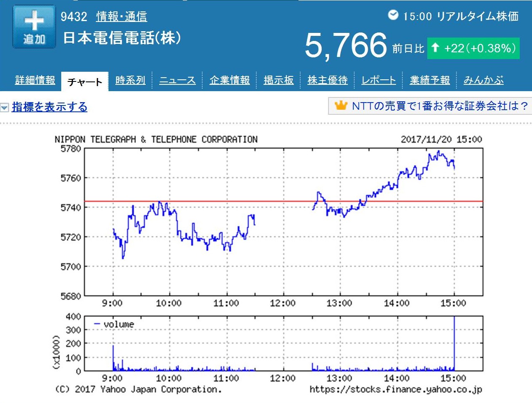Open the 掲示板 tab
Viewport: 532px width, 403px height.
pyautogui.click(x=279, y=80)
